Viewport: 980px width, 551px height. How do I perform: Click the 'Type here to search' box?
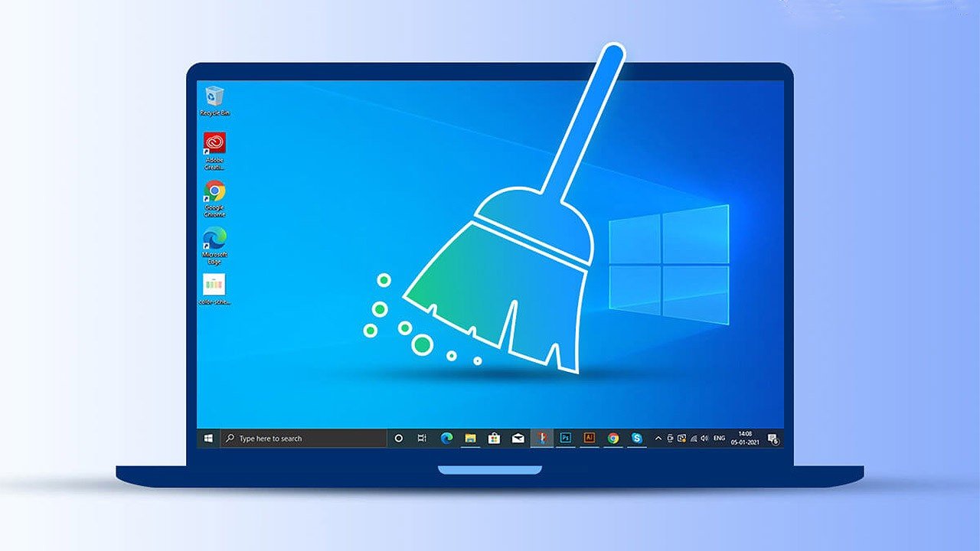[303, 439]
